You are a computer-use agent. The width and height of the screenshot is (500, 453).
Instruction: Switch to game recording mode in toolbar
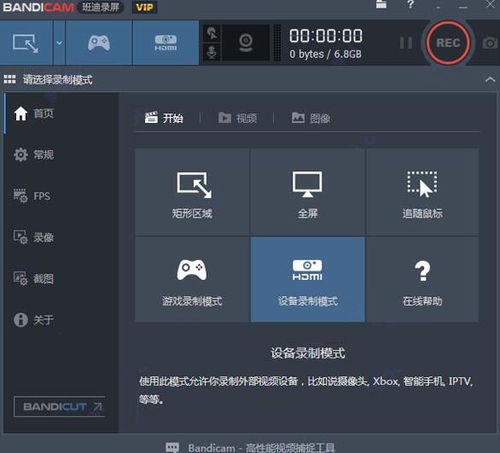click(99, 43)
